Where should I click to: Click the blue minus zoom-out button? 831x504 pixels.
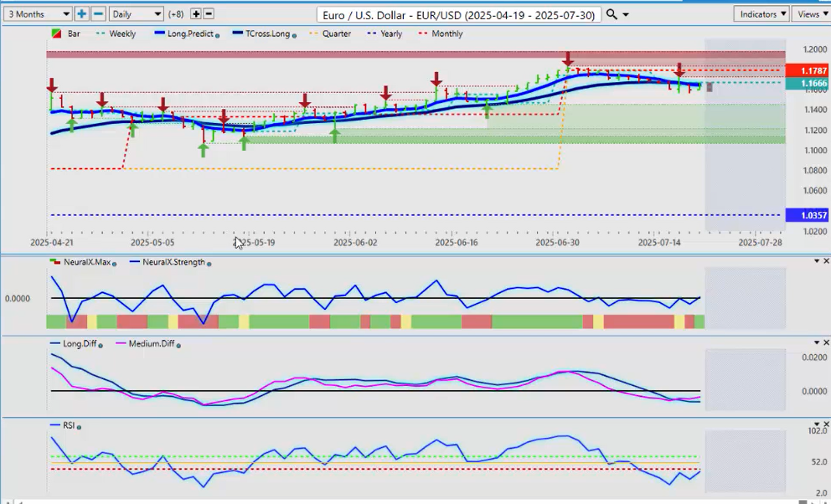pyautogui.click(x=98, y=14)
